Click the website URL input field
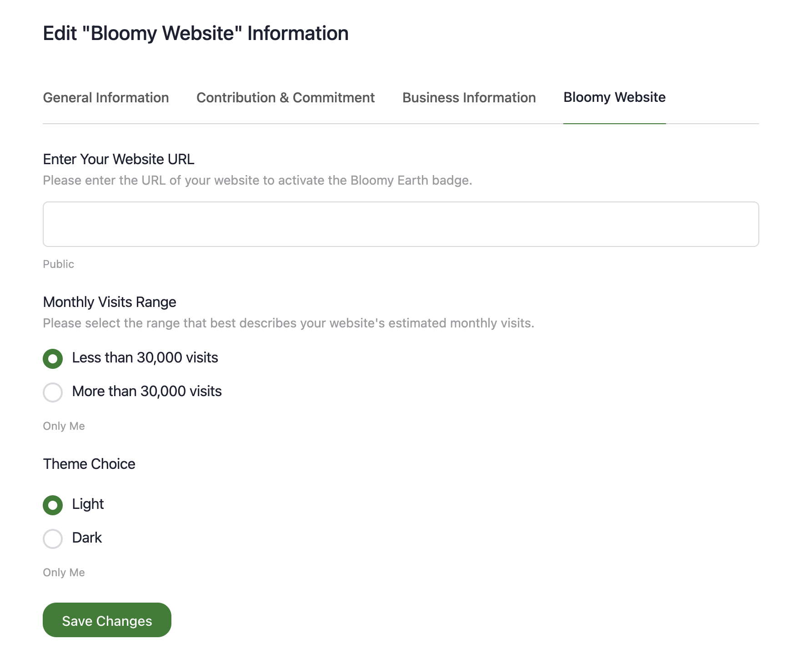Image resolution: width=812 pixels, height=664 pixels. (401, 224)
